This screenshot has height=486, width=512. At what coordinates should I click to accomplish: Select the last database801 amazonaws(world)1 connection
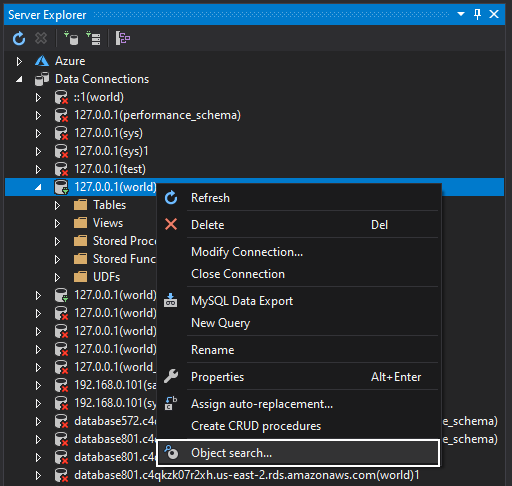pyautogui.click(x=247, y=475)
